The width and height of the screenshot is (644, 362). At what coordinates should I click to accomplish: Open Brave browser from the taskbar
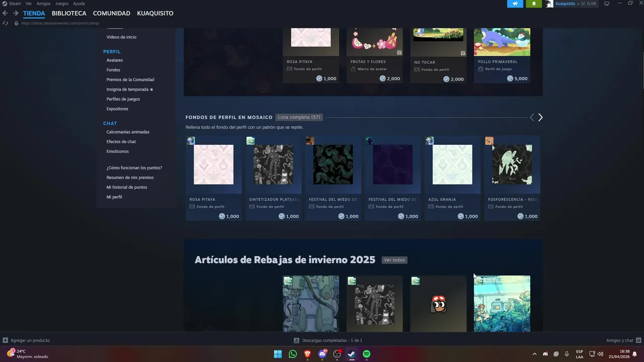pos(307,354)
